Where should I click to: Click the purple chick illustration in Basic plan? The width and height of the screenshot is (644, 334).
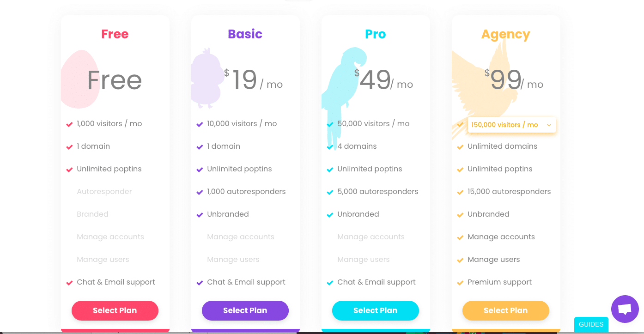click(207, 79)
